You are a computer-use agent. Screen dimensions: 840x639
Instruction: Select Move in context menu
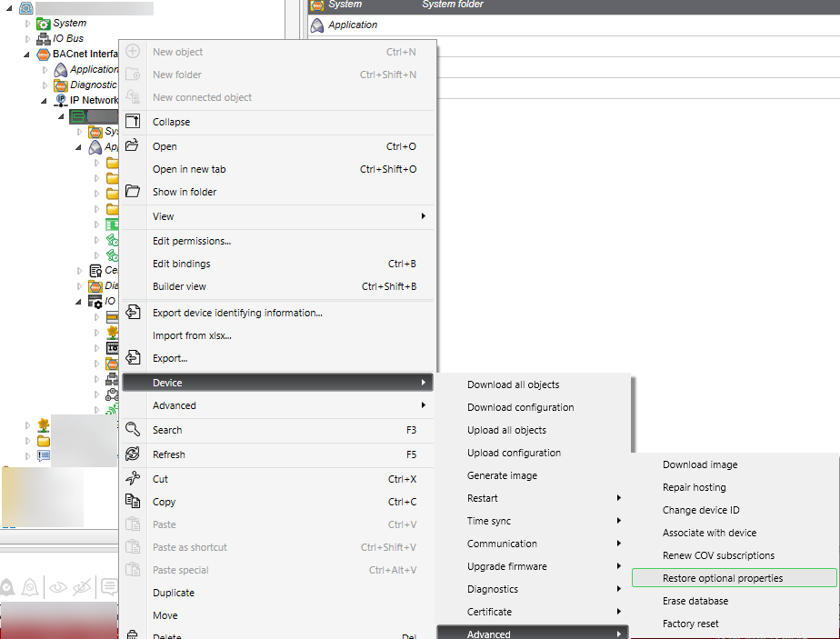coord(277,615)
